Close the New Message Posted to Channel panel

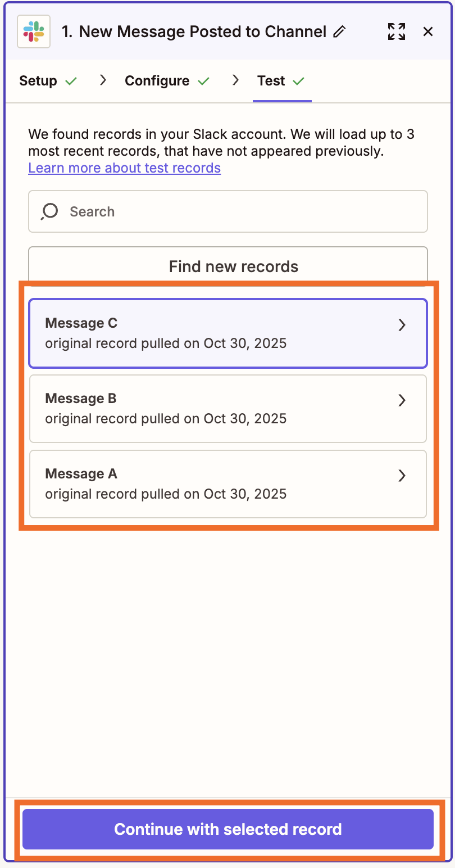pyautogui.click(x=428, y=31)
